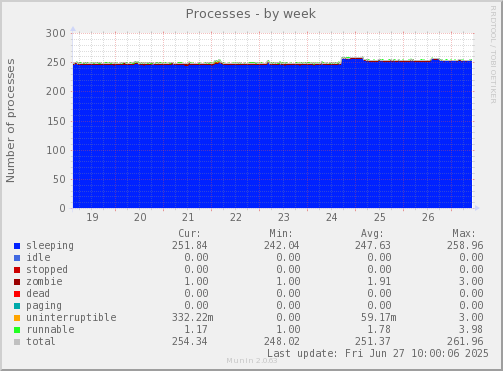
Task: Click the 'Max:' column header
Action: click(464, 233)
